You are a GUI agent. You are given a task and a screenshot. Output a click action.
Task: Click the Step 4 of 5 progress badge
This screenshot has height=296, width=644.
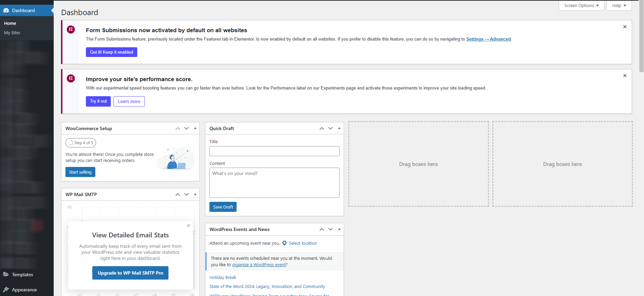(x=81, y=143)
